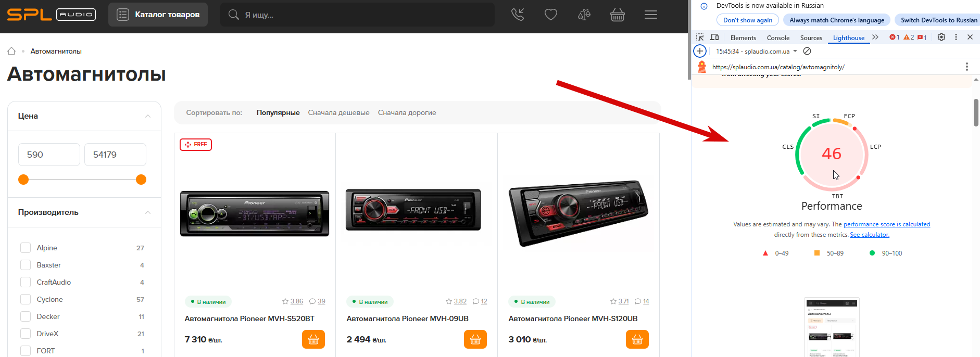The image size is (980, 357).
Task: Open Автомагнитола Pioneer MVH-S520BT product link
Action: click(x=249, y=318)
